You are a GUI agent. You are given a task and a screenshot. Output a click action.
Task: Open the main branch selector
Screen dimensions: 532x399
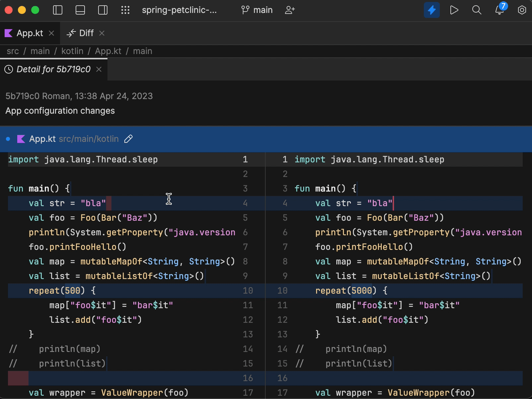(257, 10)
